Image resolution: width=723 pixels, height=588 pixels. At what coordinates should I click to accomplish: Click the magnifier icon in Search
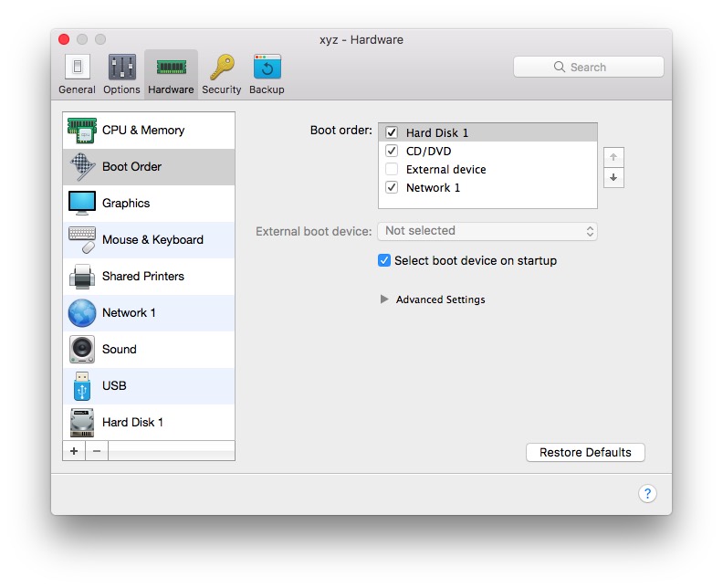[x=560, y=67]
